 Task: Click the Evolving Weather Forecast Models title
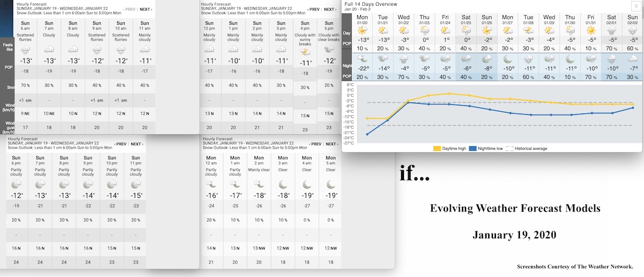[515, 208]
